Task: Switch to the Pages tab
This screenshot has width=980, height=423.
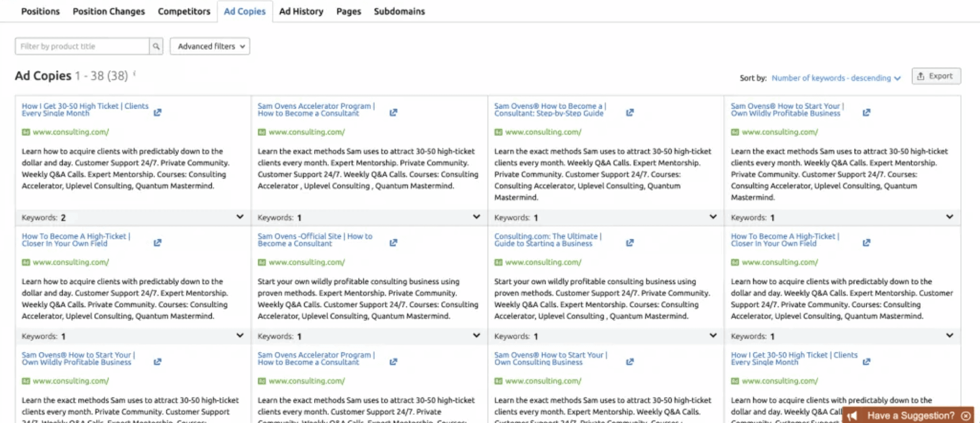Action: [349, 11]
